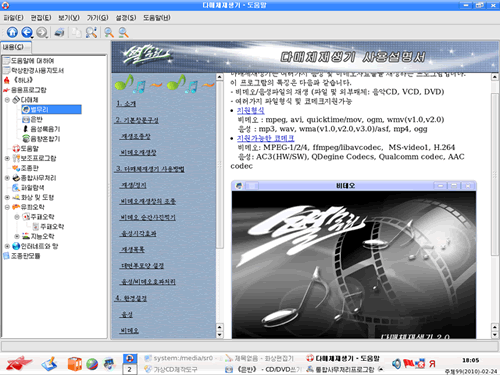Follow the 지원형식 hyperlink
Viewport: 500px width, 375px height.
[x=250, y=110]
